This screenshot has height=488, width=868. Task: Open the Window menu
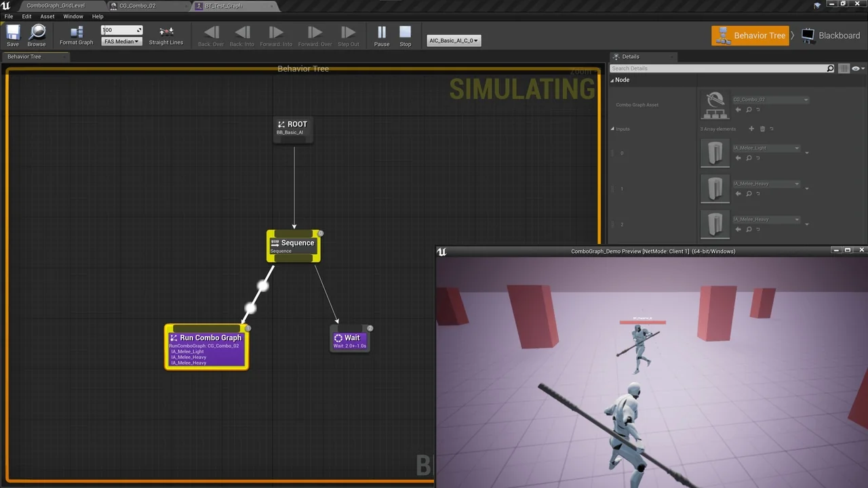tap(73, 16)
